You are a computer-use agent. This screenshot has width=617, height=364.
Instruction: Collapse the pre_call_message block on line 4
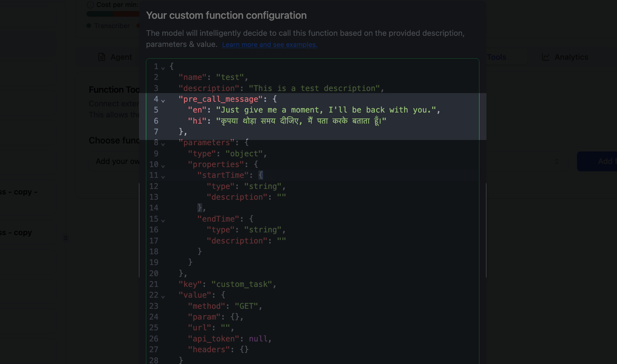click(x=163, y=100)
